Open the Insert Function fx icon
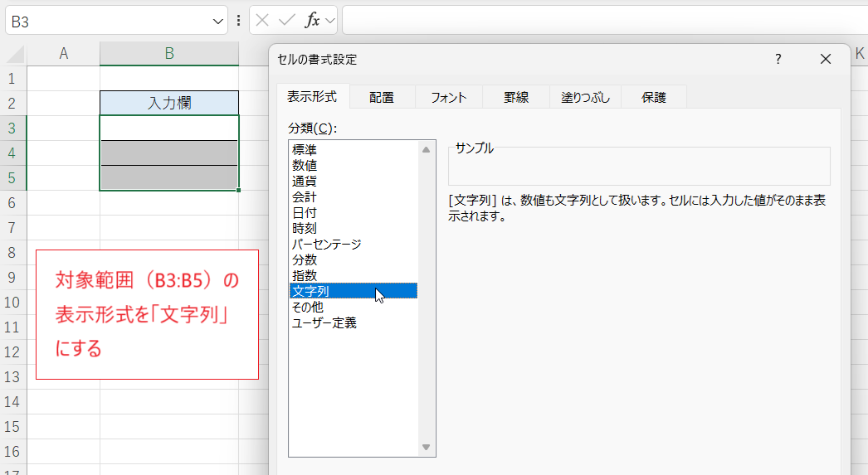The height and width of the screenshot is (475, 868). click(312, 21)
